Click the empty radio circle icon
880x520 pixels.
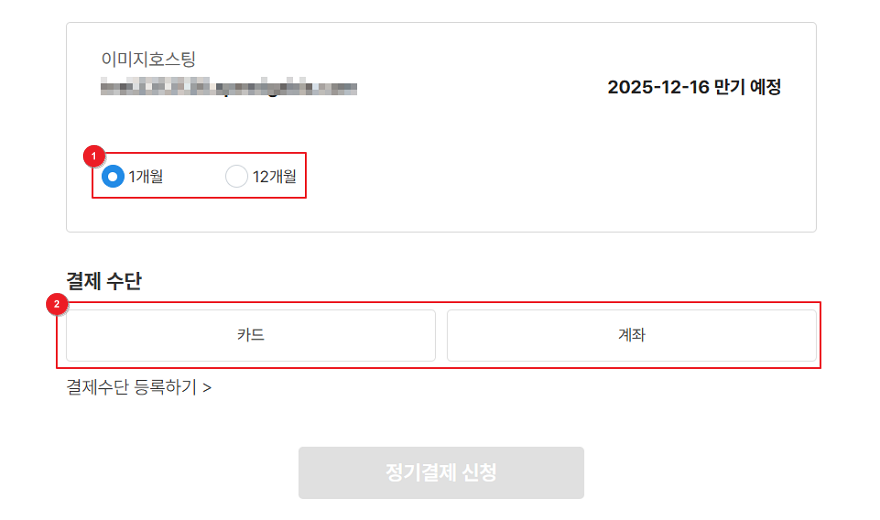(237, 177)
